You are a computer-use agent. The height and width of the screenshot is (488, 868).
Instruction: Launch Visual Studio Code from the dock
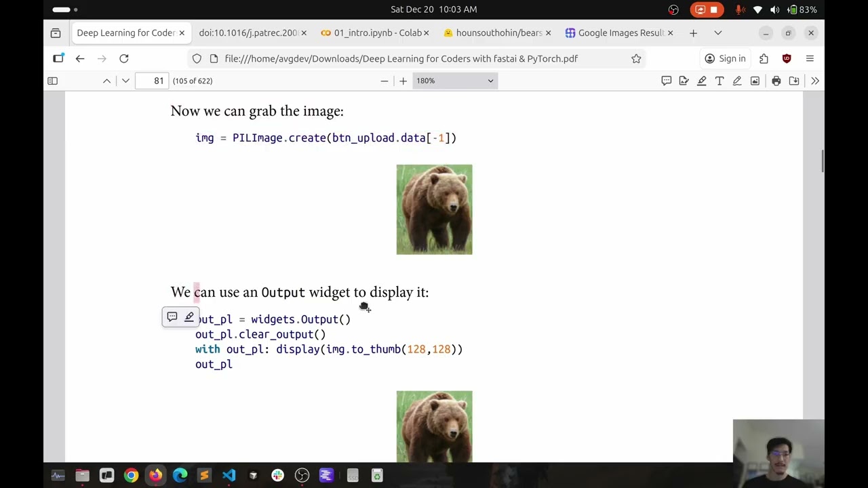pos(229,476)
